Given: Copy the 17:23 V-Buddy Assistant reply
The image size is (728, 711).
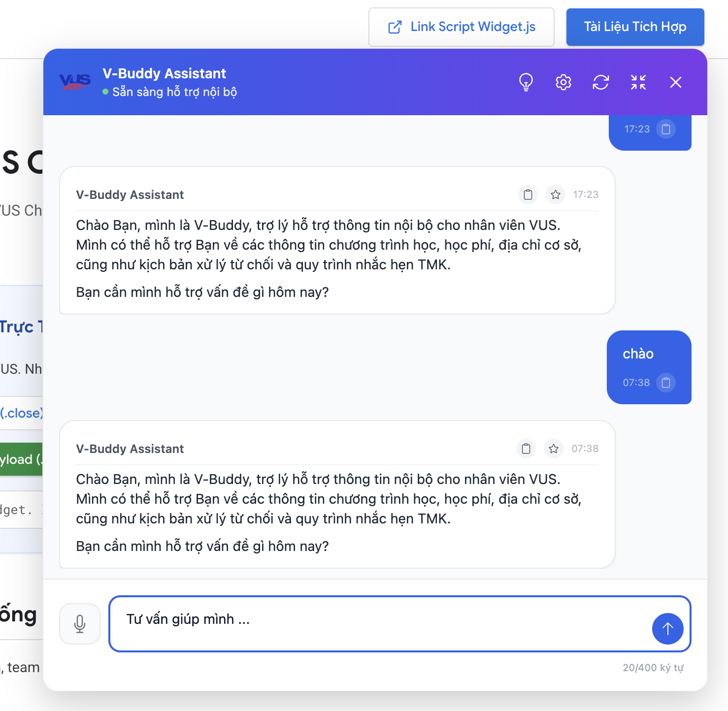Looking at the screenshot, I should coord(528,194).
